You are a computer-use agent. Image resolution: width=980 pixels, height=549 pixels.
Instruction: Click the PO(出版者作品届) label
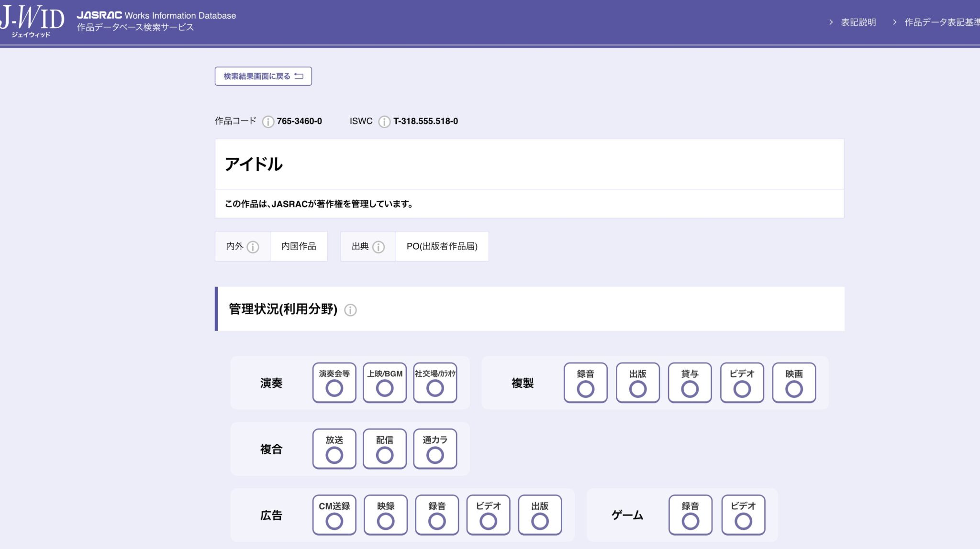click(442, 246)
